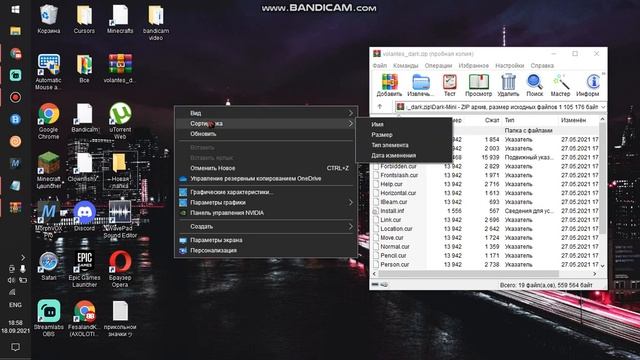Open the Команды menu in WinRAR
Screen dimensions: 640x360
pos(405,65)
